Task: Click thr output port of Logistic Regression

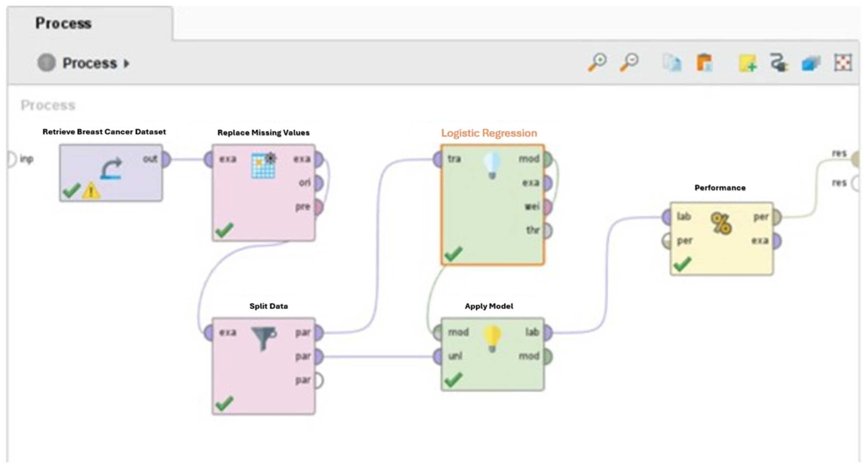Action: (x=548, y=231)
